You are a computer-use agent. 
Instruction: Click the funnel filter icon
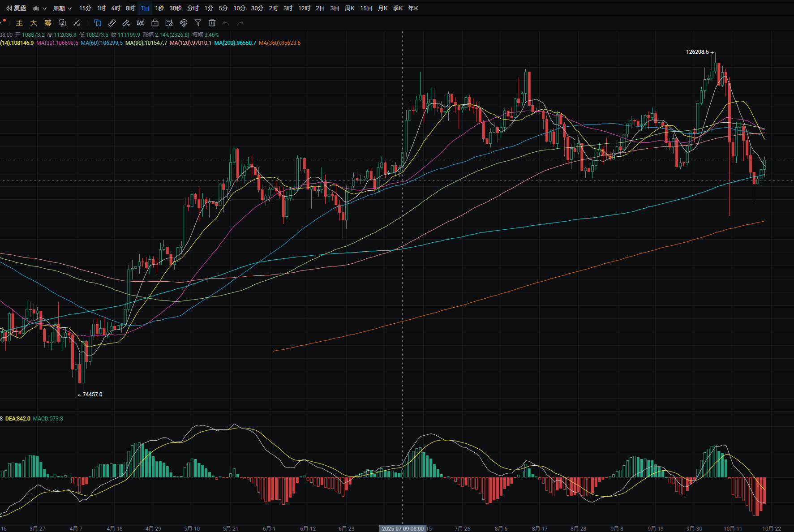click(x=198, y=23)
